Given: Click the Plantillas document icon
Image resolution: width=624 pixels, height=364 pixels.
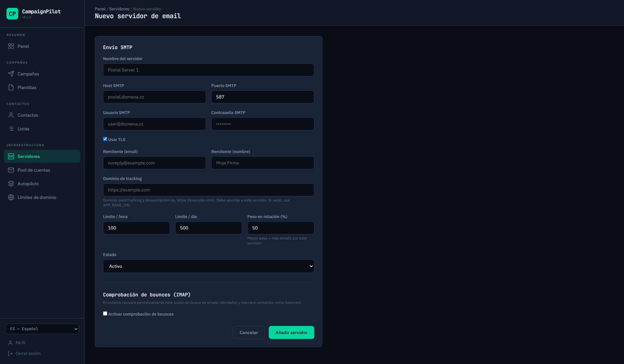Looking at the screenshot, I should click(x=11, y=87).
